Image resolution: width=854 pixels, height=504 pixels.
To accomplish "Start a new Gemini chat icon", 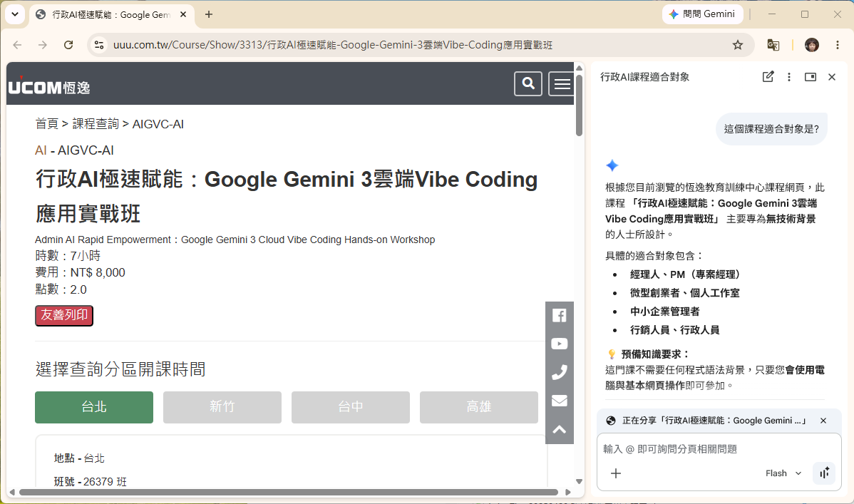I will tap(768, 77).
